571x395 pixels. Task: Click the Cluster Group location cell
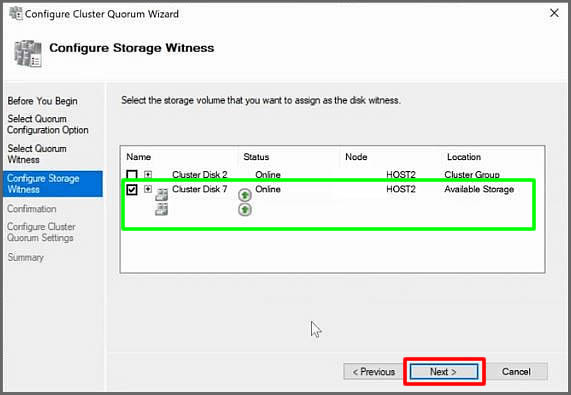coord(472,175)
